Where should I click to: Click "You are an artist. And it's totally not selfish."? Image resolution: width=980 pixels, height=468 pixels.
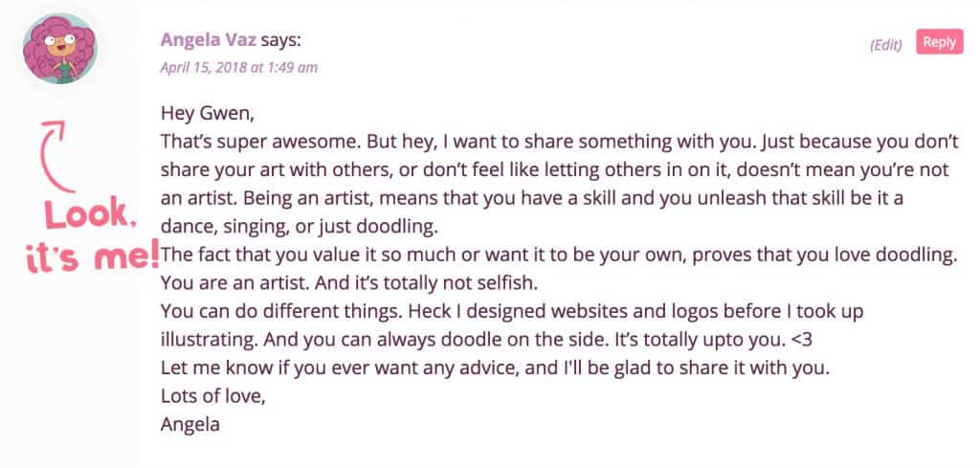pos(349,283)
